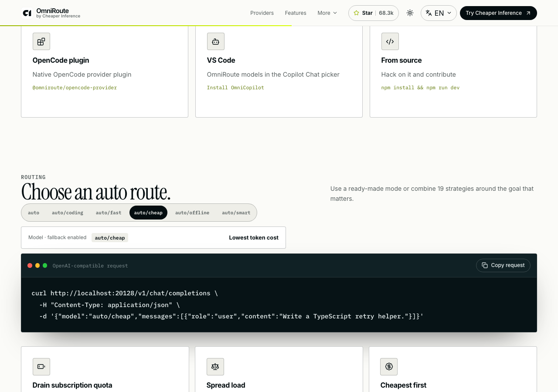This screenshot has width=558, height=392.
Task: Click the Copilot Chat picker description
Action: coord(273,74)
